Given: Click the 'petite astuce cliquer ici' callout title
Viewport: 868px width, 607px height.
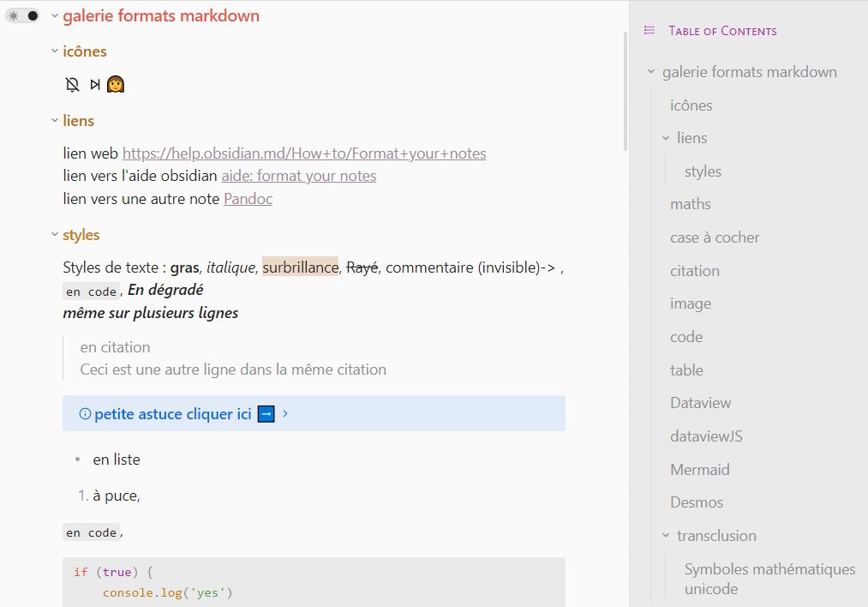Looking at the screenshot, I should [x=173, y=414].
